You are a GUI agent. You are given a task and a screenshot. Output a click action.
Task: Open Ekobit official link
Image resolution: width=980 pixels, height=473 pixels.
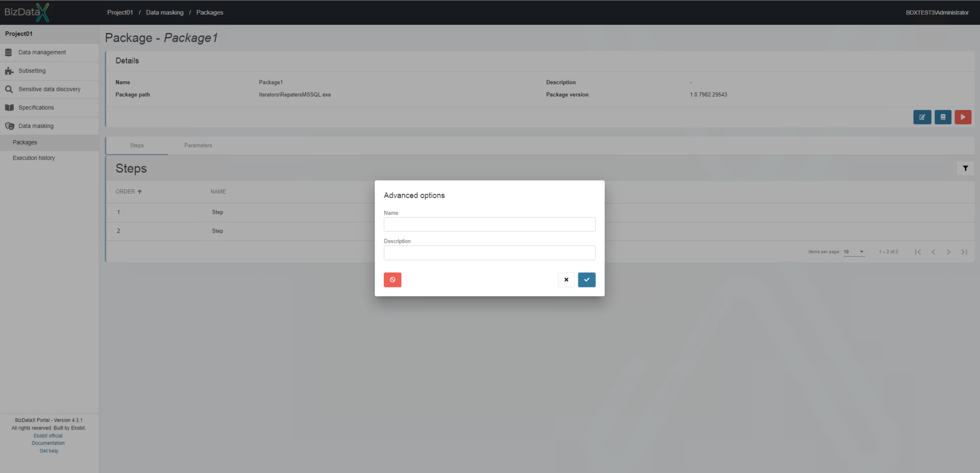pos(48,436)
